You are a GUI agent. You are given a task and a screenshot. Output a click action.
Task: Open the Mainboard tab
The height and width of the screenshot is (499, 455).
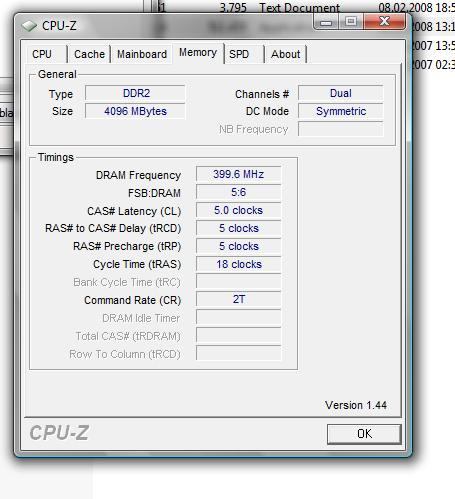[142, 54]
